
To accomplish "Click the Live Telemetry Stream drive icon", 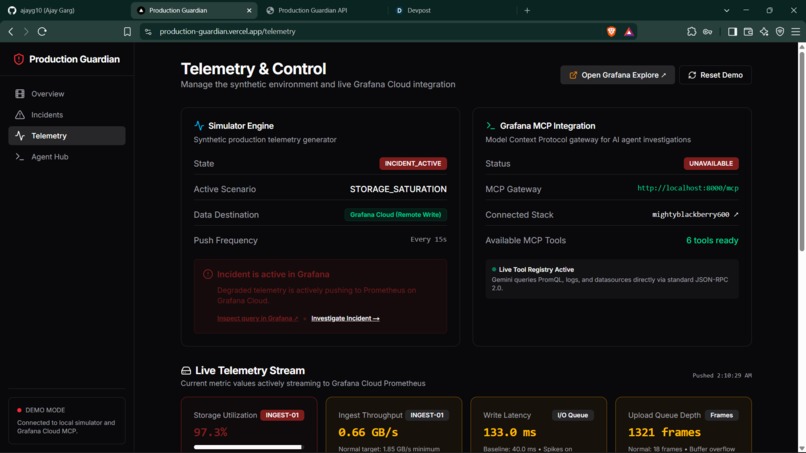I will (186, 371).
